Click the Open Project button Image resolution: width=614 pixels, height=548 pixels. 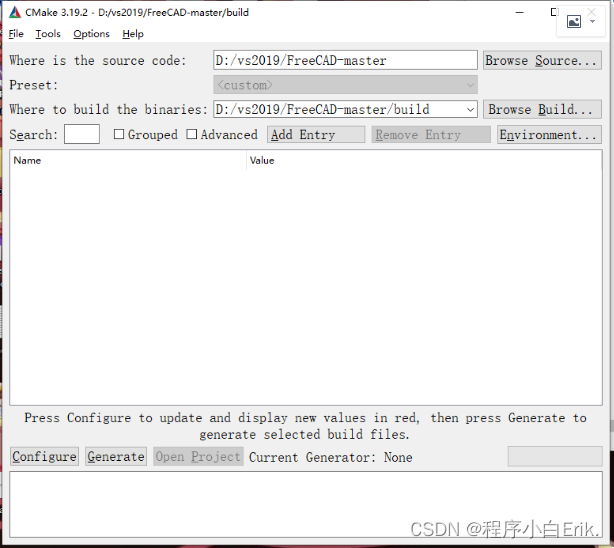[x=198, y=456]
